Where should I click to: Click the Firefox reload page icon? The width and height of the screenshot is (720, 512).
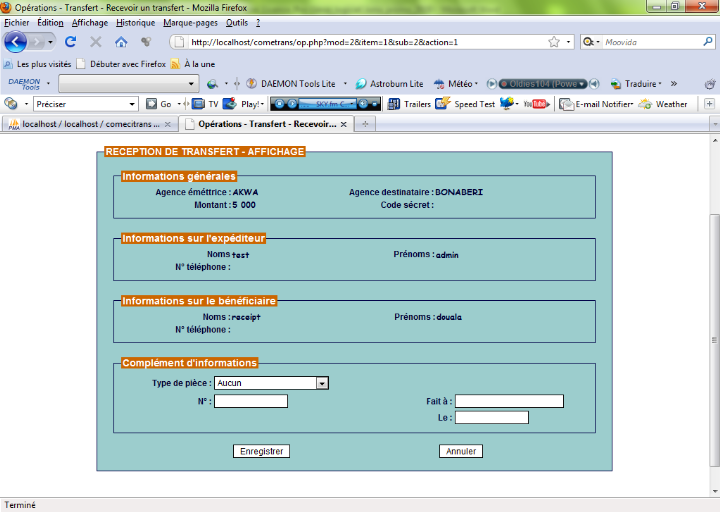[x=70, y=42]
